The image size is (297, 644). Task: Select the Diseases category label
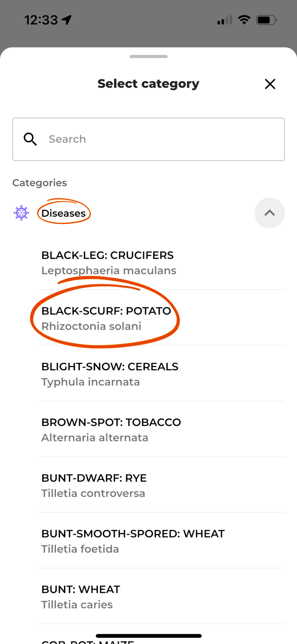63,213
